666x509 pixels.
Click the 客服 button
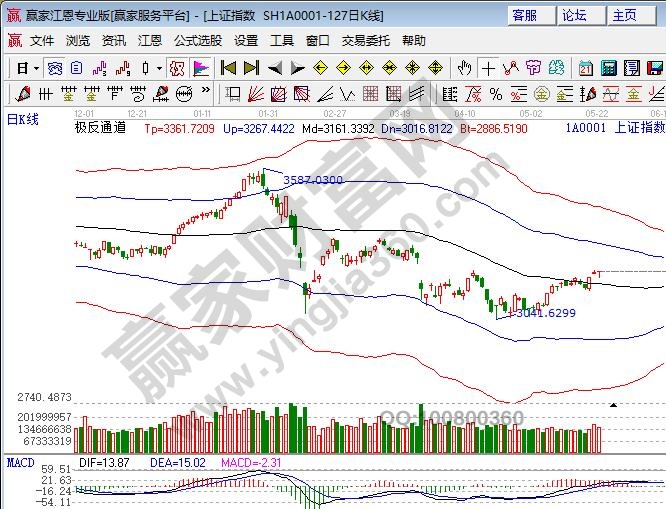pos(524,15)
